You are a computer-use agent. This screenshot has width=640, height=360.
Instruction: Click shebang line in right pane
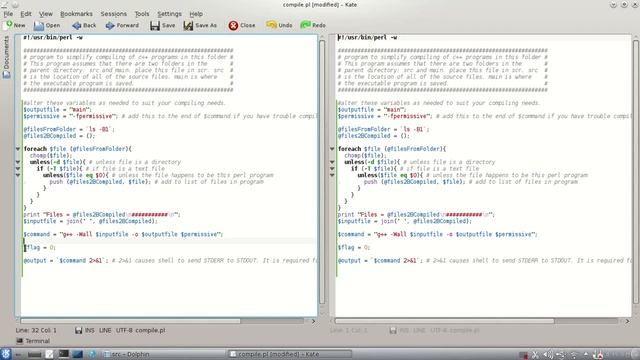pyautogui.click(x=367, y=38)
